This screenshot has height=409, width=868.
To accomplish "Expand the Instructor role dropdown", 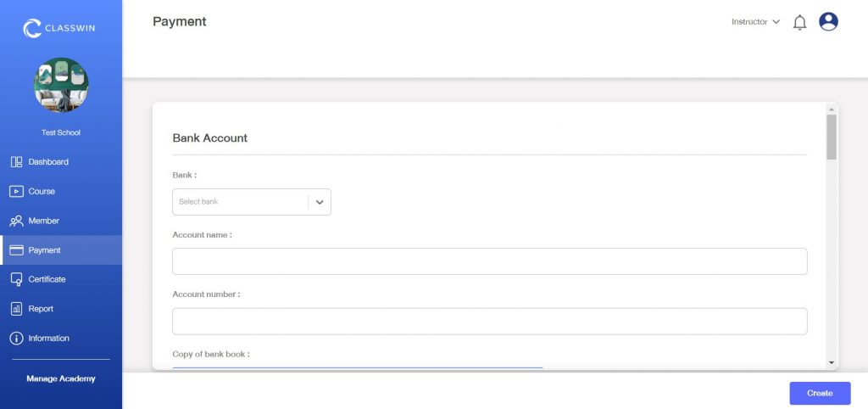I will coord(755,22).
